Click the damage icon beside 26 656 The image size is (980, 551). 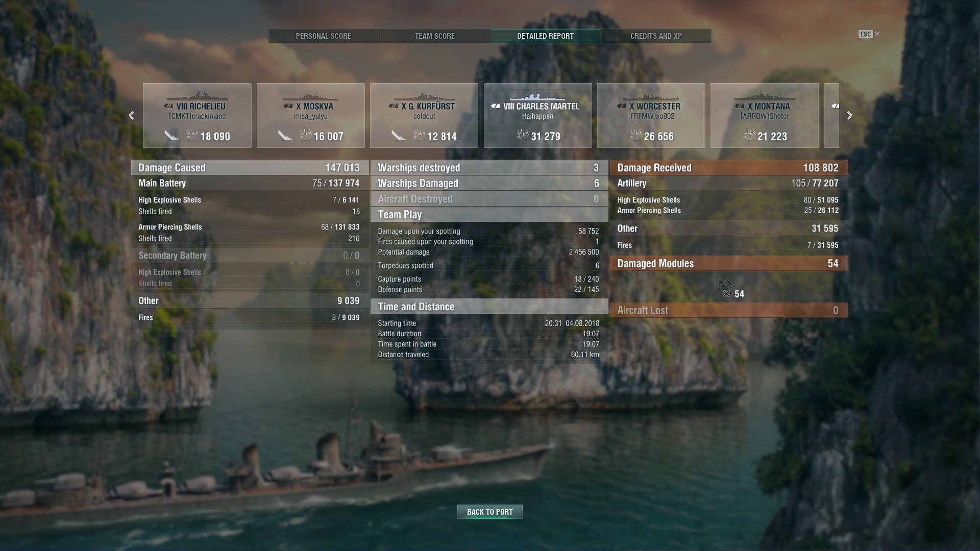[635, 136]
